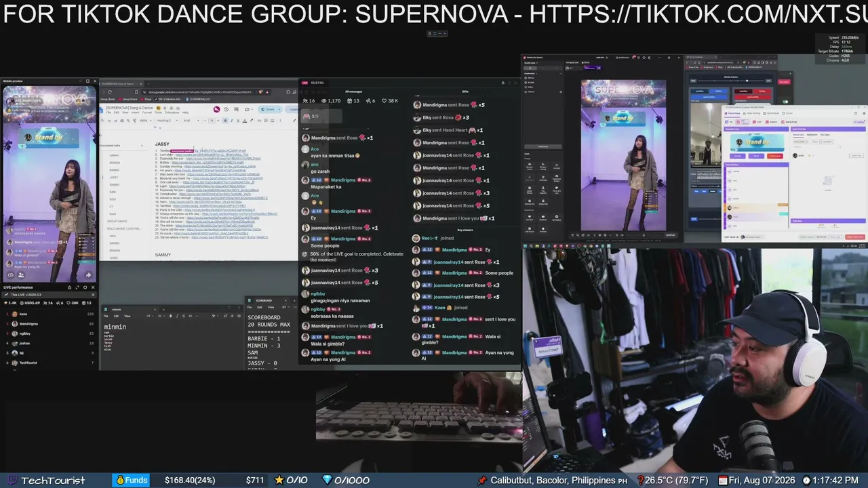Click the link icon in Mobile preview
This screenshot has height=488, width=868.
[x=10, y=275]
